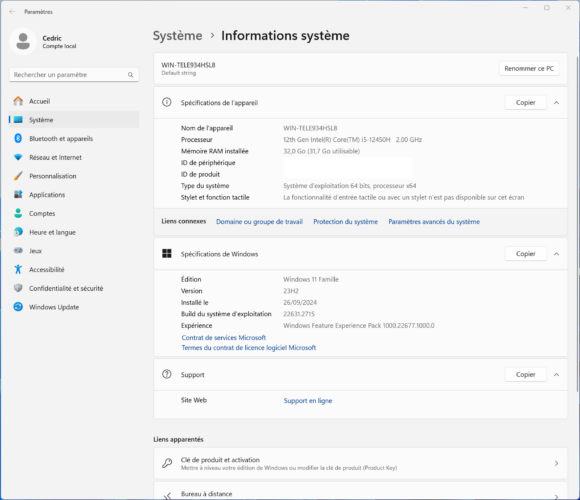Copy Windows specifications with Copier
Viewport: 580px width, 500px height.
pos(526,254)
